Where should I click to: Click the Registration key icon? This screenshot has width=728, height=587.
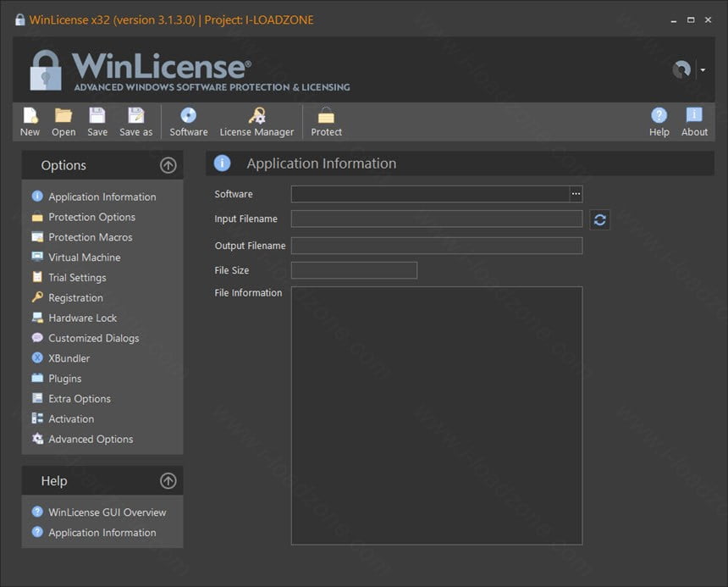pyautogui.click(x=37, y=297)
